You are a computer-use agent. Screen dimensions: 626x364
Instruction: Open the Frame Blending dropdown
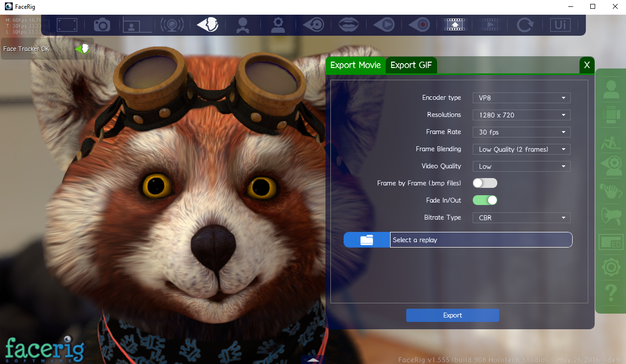(521, 149)
